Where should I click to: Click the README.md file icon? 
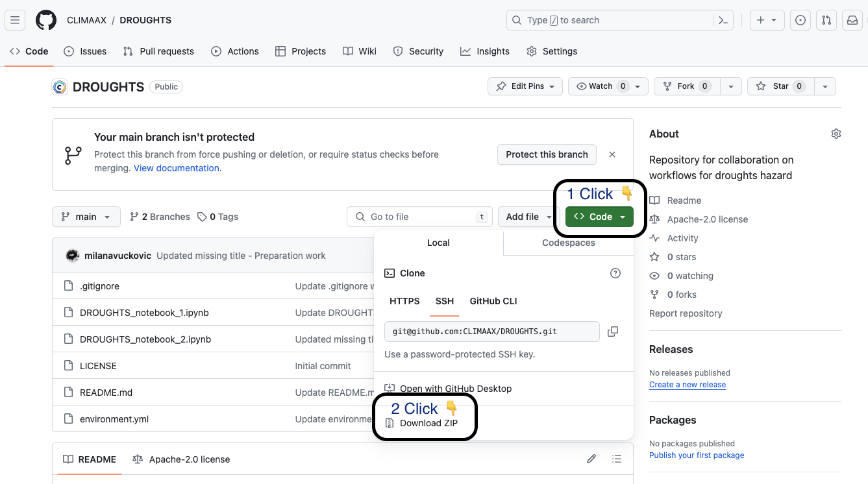(x=69, y=393)
